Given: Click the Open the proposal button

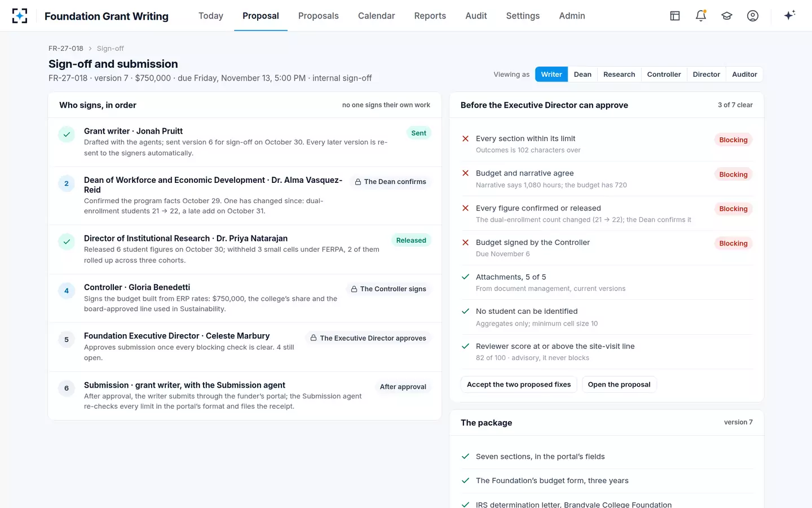Looking at the screenshot, I should [x=619, y=384].
